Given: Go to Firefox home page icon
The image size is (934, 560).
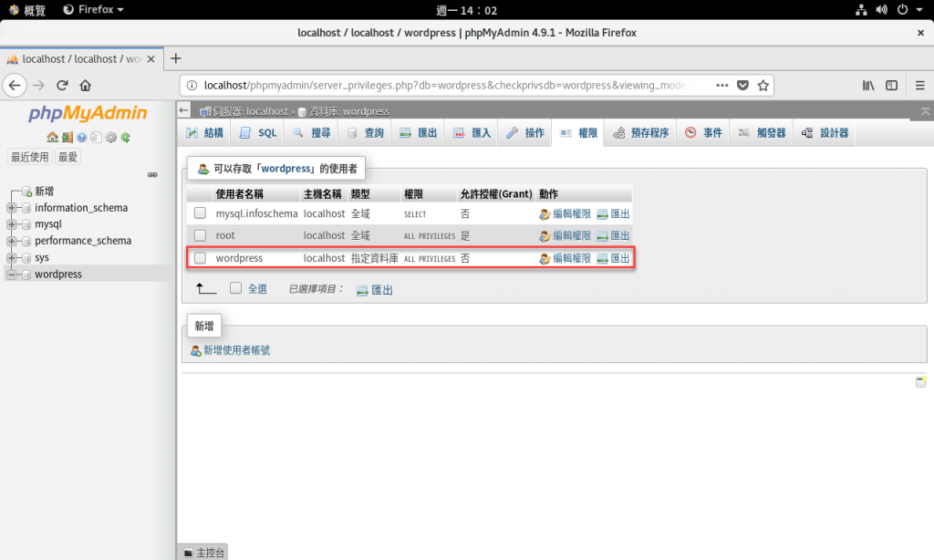Looking at the screenshot, I should (x=85, y=85).
